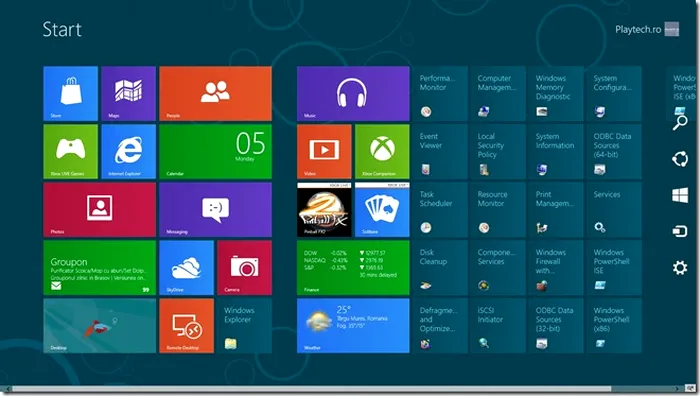700x396 pixels.
Task: Open Defragment and Optimize tile
Action: pyautogui.click(x=440, y=325)
